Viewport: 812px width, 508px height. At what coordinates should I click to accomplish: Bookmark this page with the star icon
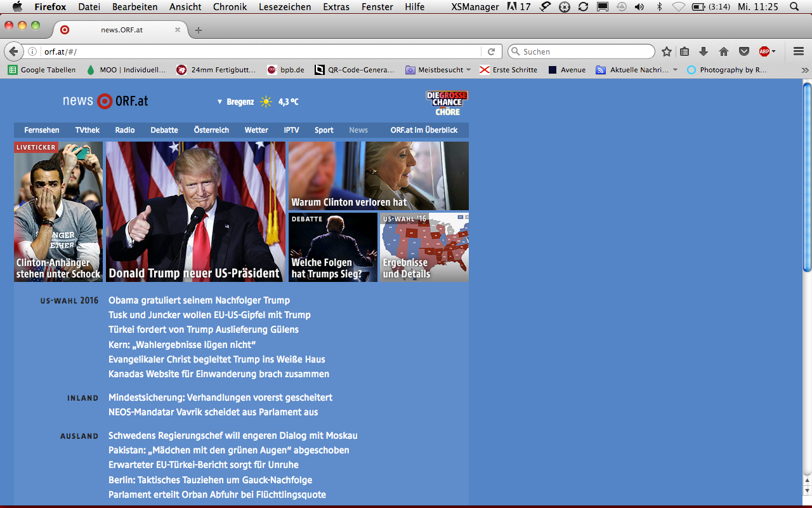point(667,51)
